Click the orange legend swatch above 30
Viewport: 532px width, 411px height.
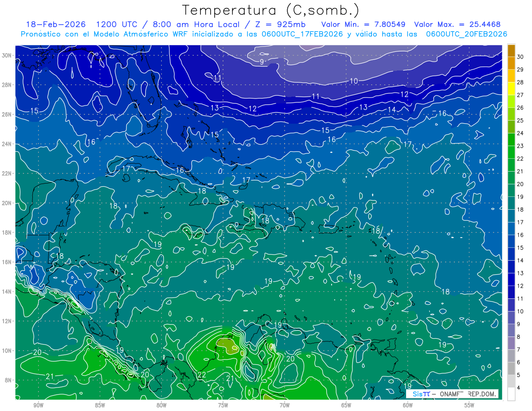point(511,51)
